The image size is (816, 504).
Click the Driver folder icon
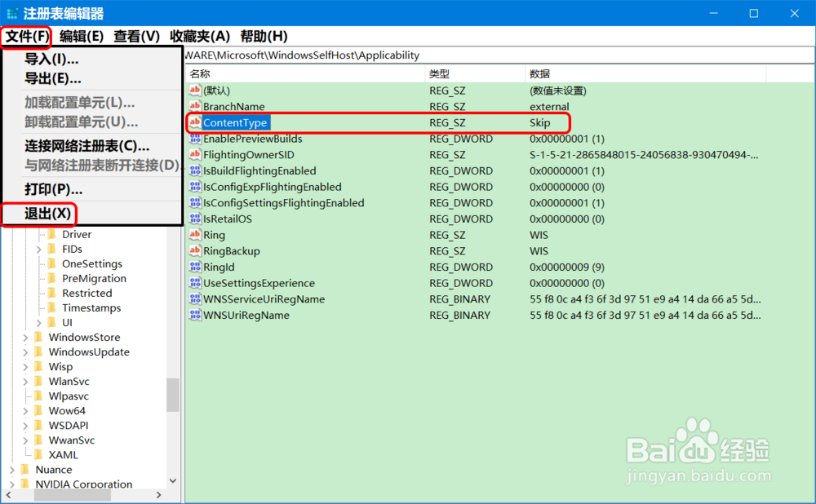click(x=52, y=234)
